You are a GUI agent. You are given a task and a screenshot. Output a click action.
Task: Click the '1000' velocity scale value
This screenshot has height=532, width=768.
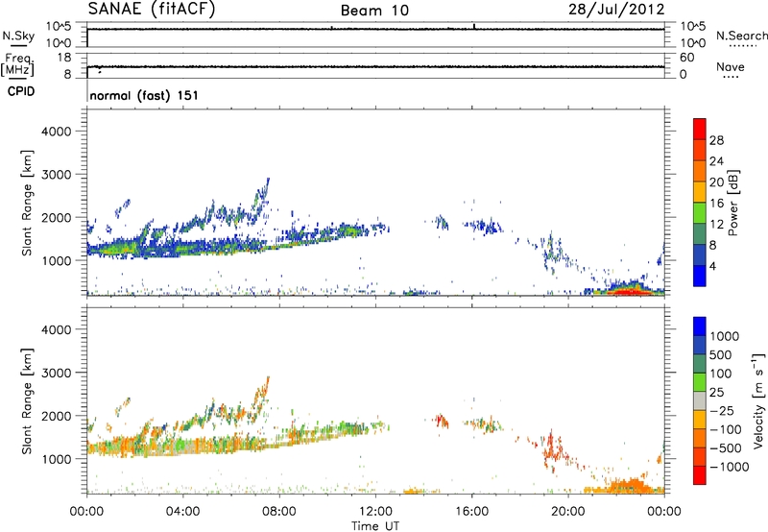(725, 336)
